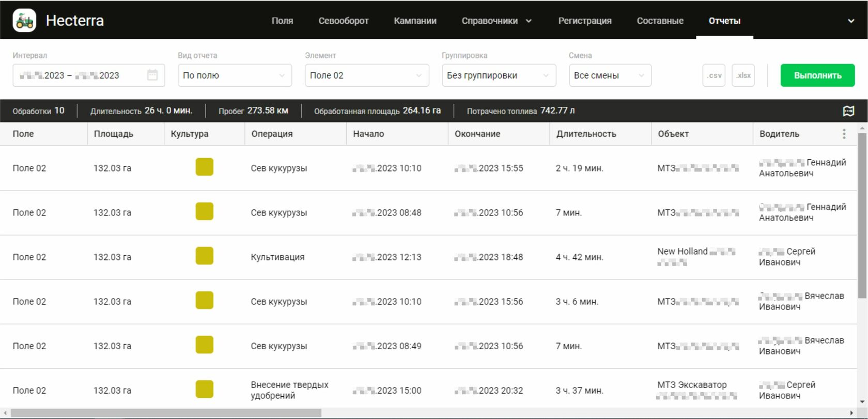Export report as .xlsx file
The image size is (868, 419).
tap(743, 75)
